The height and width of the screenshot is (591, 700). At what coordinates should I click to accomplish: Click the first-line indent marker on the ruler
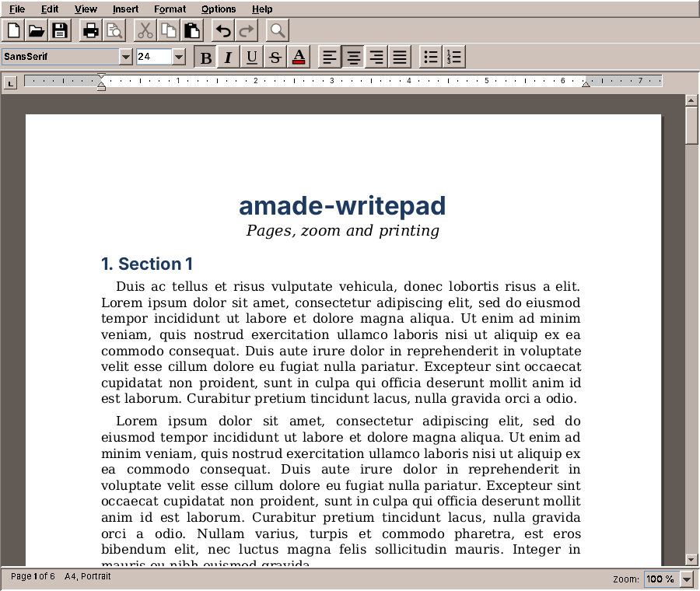(x=101, y=77)
